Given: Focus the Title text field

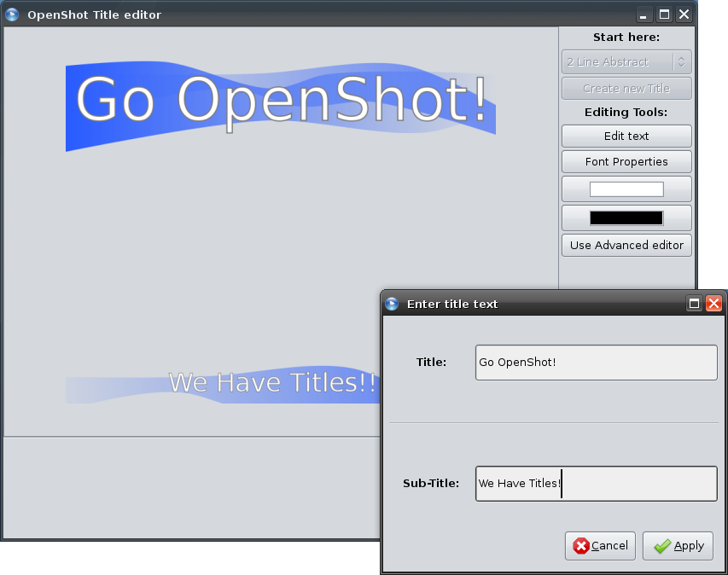Looking at the screenshot, I should [x=596, y=363].
